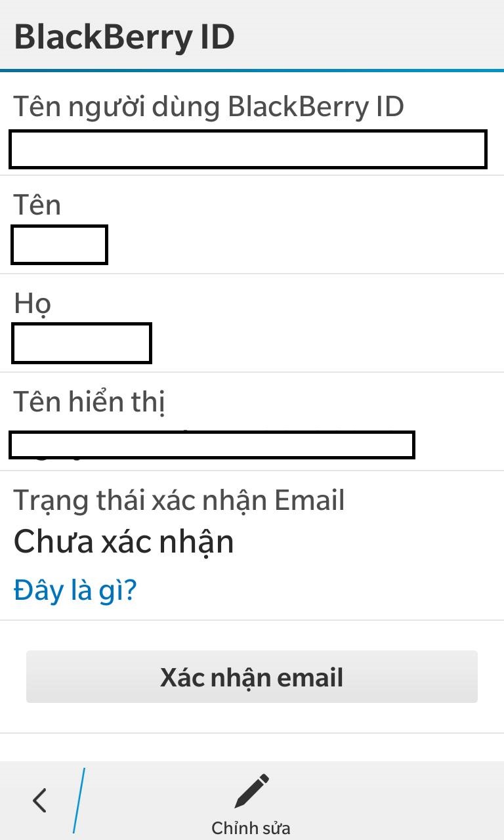Tap the pencil edit icon
The height and width of the screenshot is (840, 504).
[252, 791]
